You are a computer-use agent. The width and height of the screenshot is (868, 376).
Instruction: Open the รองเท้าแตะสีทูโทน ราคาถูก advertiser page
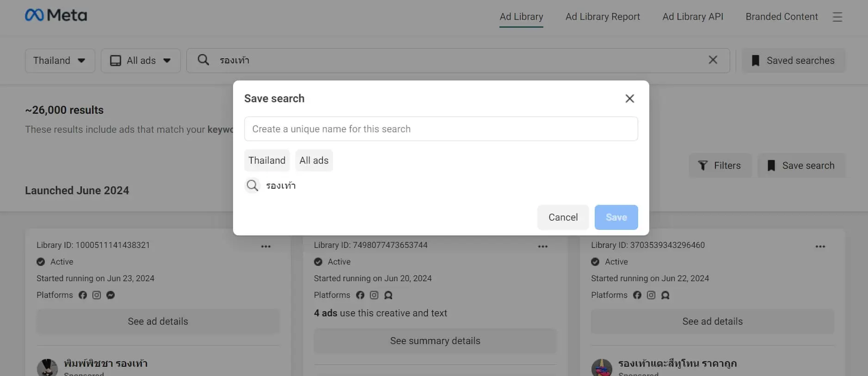(x=677, y=364)
